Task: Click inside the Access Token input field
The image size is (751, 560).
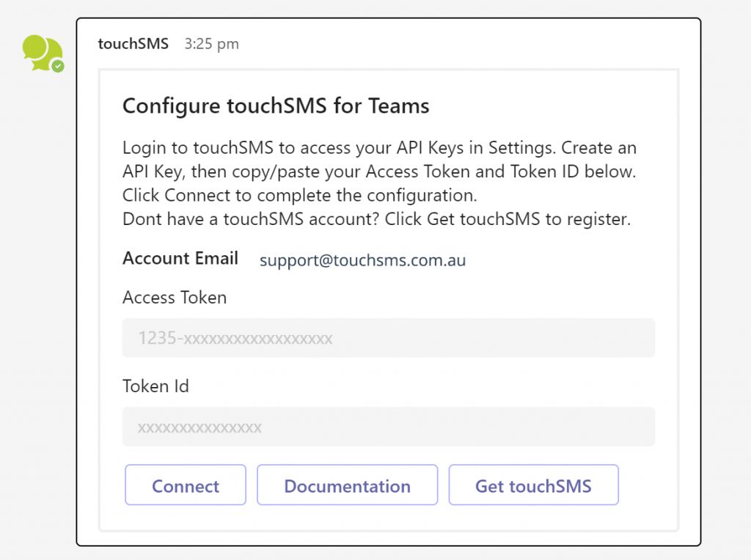Action: (389, 338)
